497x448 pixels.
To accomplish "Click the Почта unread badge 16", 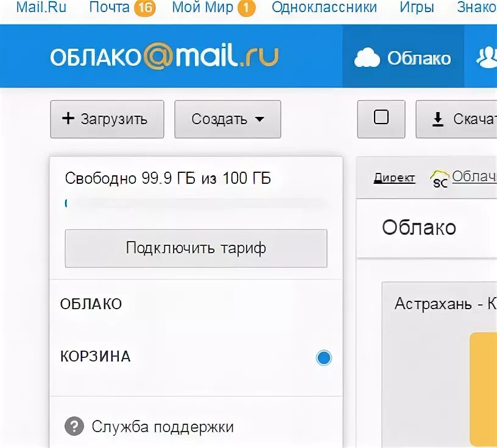I will pyautogui.click(x=145, y=7).
